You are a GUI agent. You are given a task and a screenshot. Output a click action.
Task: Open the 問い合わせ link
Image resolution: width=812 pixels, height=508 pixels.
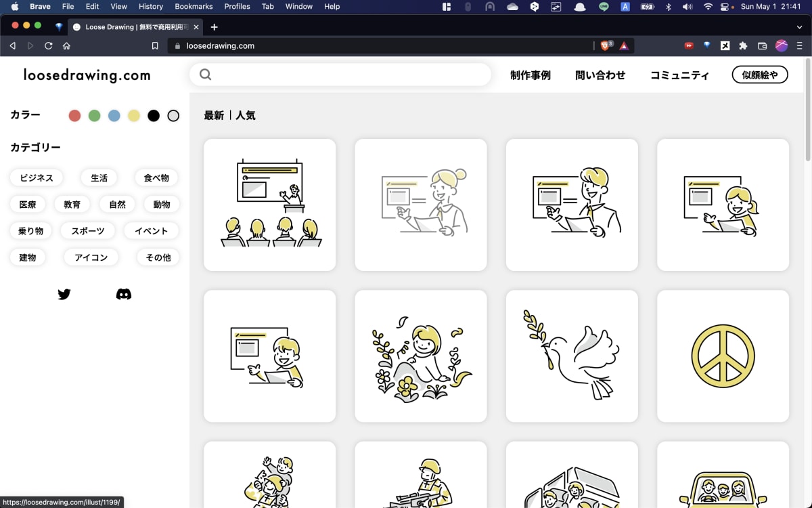click(600, 75)
